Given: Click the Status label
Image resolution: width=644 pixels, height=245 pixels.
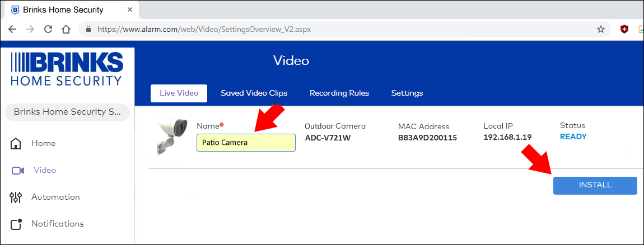Looking at the screenshot, I should (572, 126).
